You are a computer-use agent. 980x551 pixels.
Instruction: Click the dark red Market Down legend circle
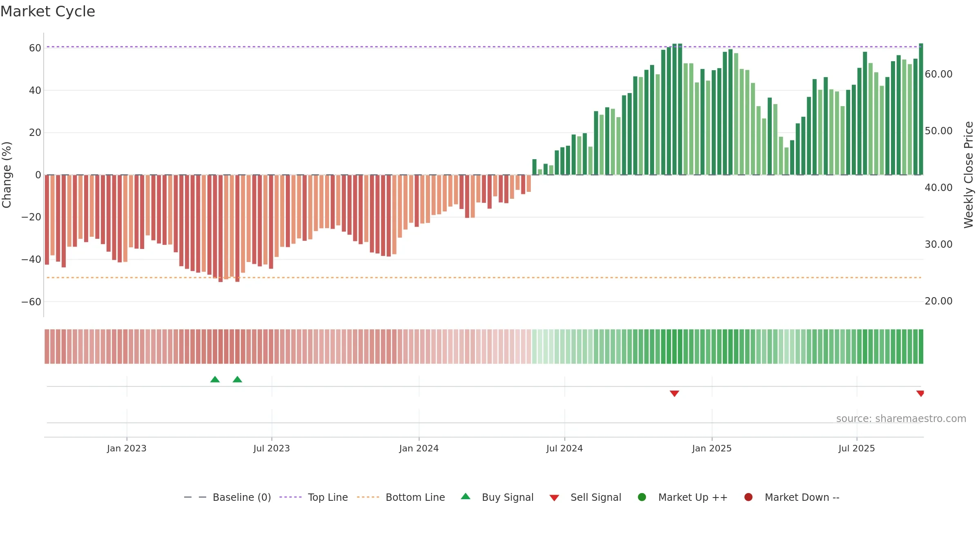pos(748,497)
